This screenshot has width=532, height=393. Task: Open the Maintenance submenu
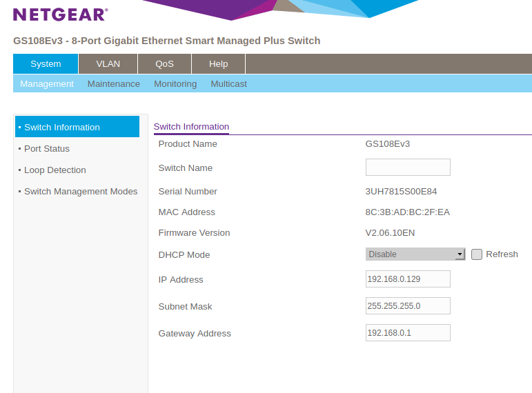[x=113, y=84]
